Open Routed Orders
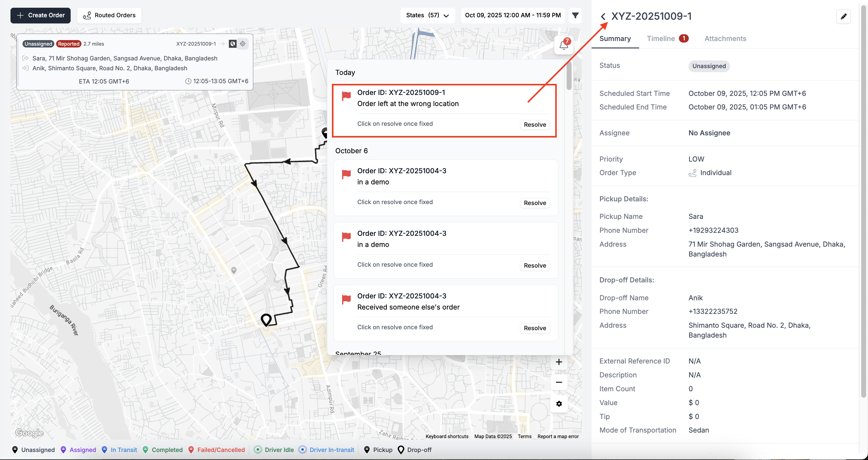The height and width of the screenshot is (460, 868). 109,15
